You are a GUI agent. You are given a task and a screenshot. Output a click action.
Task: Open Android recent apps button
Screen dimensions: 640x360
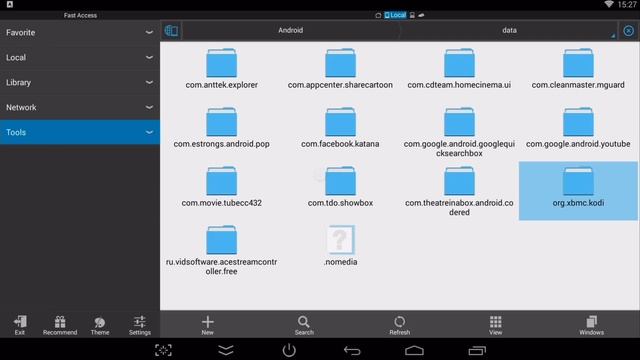pyautogui.click(x=477, y=350)
